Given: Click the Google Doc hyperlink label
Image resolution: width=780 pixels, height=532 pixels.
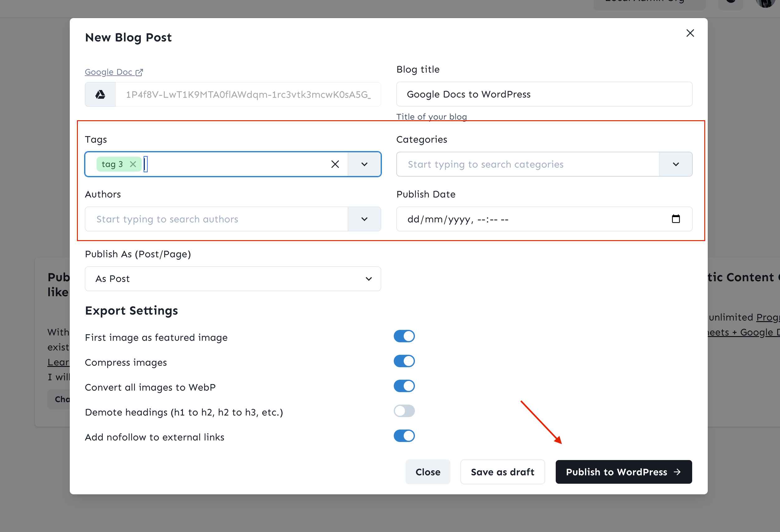Looking at the screenshot, I should pyautogui.click(x=114, y=72).
